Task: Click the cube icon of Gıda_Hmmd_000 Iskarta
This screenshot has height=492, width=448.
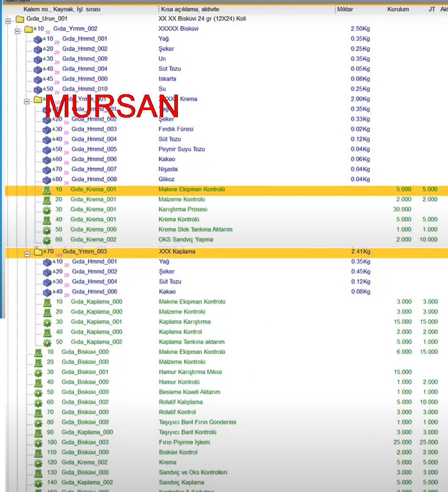Action: tap(38, 79)
